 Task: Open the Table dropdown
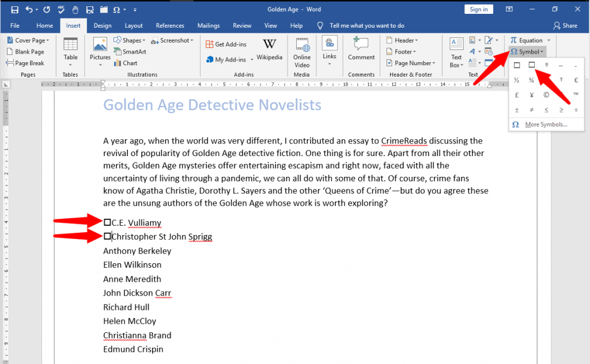[70, 52]
